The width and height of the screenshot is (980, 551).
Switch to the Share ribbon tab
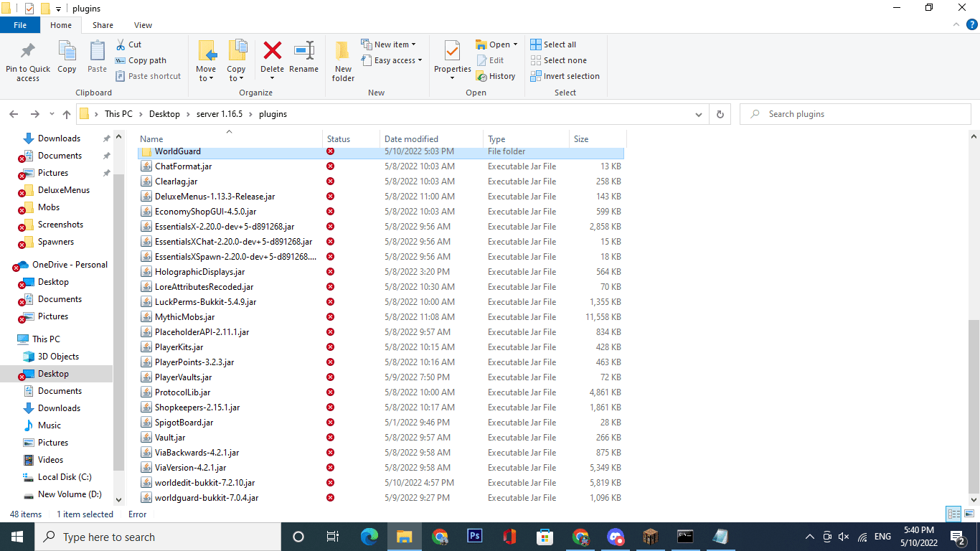click(x=103, y=25)
